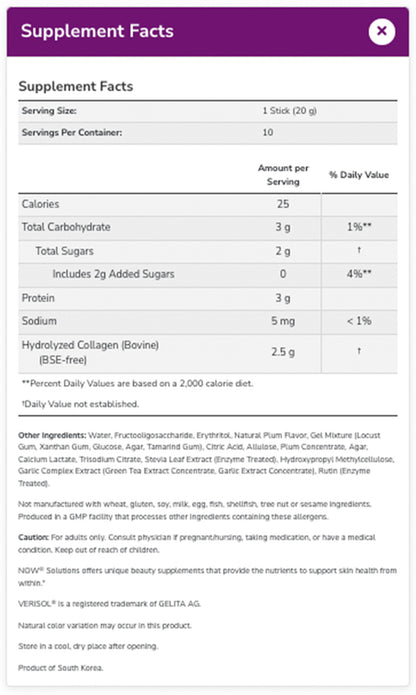The width and height of the screenshot is (416, 695).
Task: Click the Daily Value not established footnote
Action: [80, 404]
